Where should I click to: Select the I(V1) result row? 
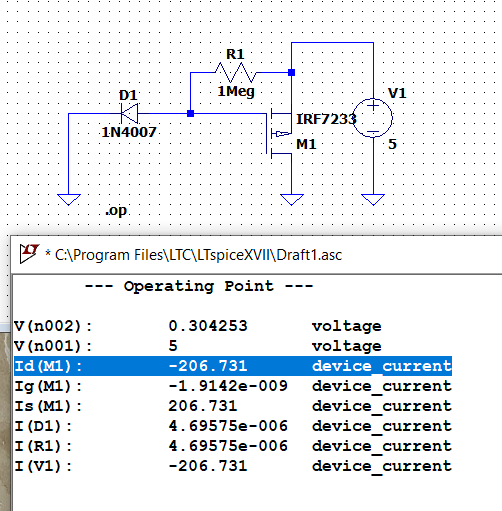(x=233, y=466)
